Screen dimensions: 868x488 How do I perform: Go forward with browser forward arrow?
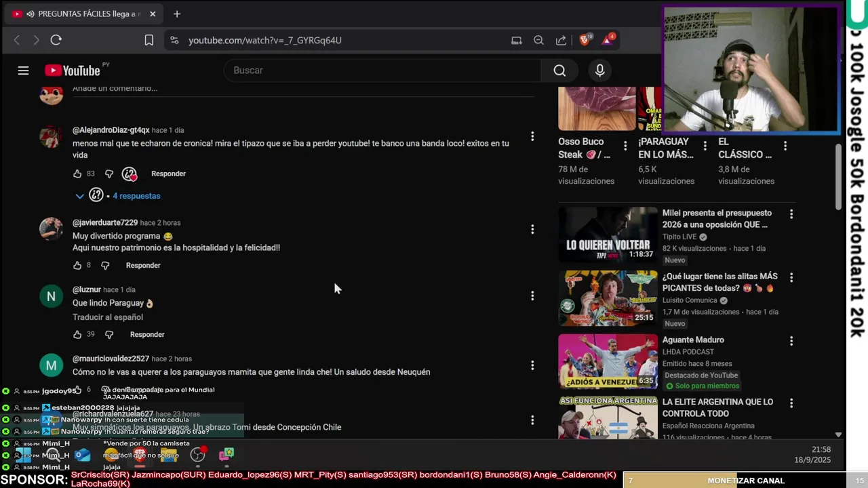coord(36,40)
